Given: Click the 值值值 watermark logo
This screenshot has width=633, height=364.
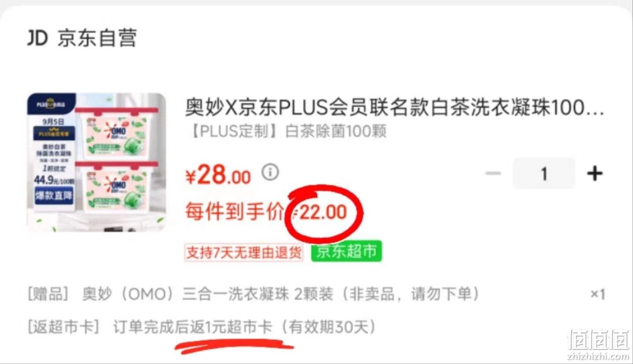Looking at the screenshot, I should (x=598, y=340).
